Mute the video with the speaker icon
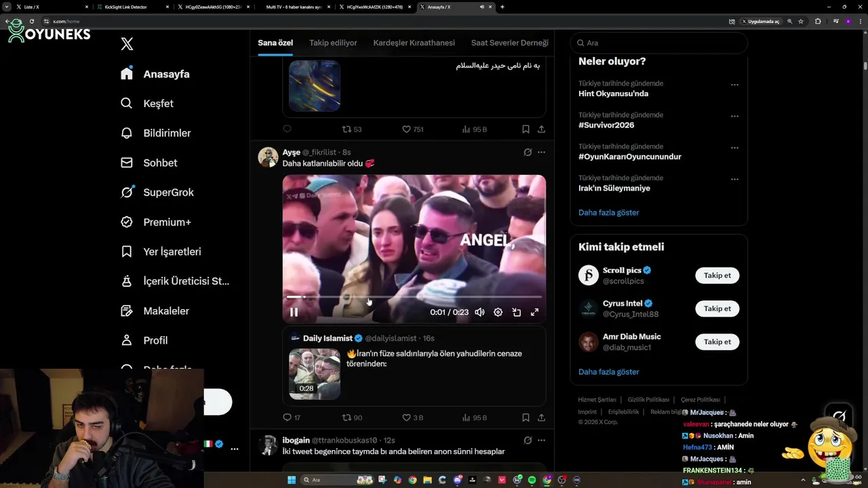This screenshot has height=488, width=868. tap(479, 312)
